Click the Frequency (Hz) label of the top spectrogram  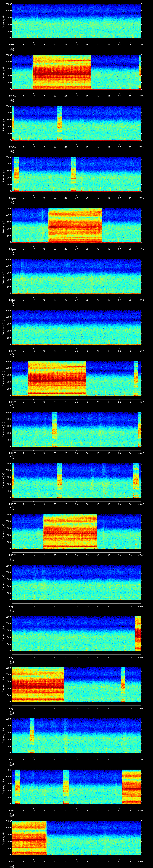4,21
